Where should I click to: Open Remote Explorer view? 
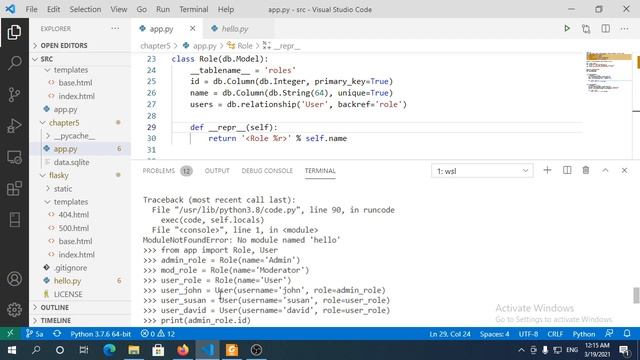[14, 157]
